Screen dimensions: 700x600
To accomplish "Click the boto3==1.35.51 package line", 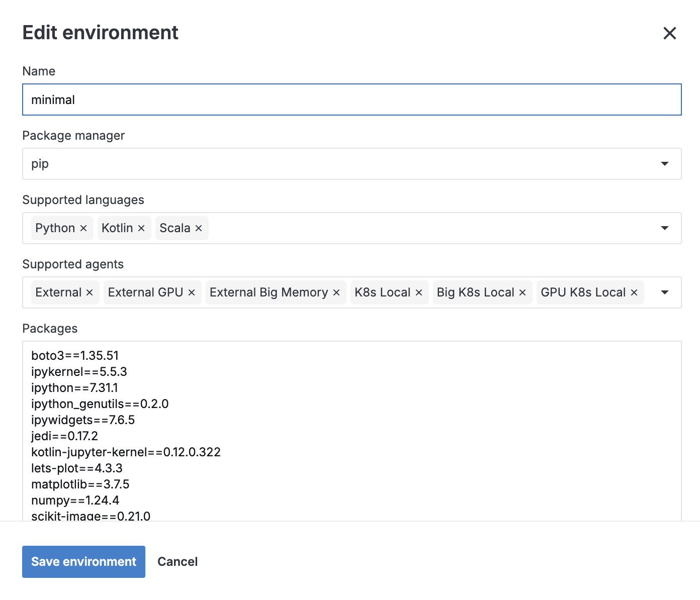I will pos(75,356).
